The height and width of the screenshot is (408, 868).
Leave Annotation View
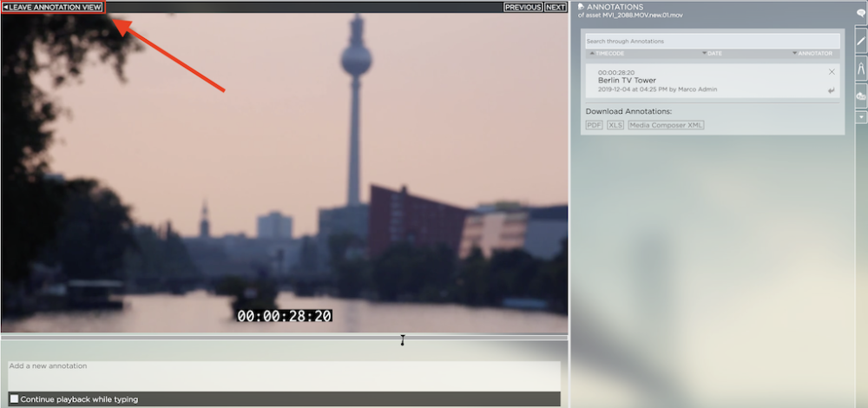click(x=53, y=7)
